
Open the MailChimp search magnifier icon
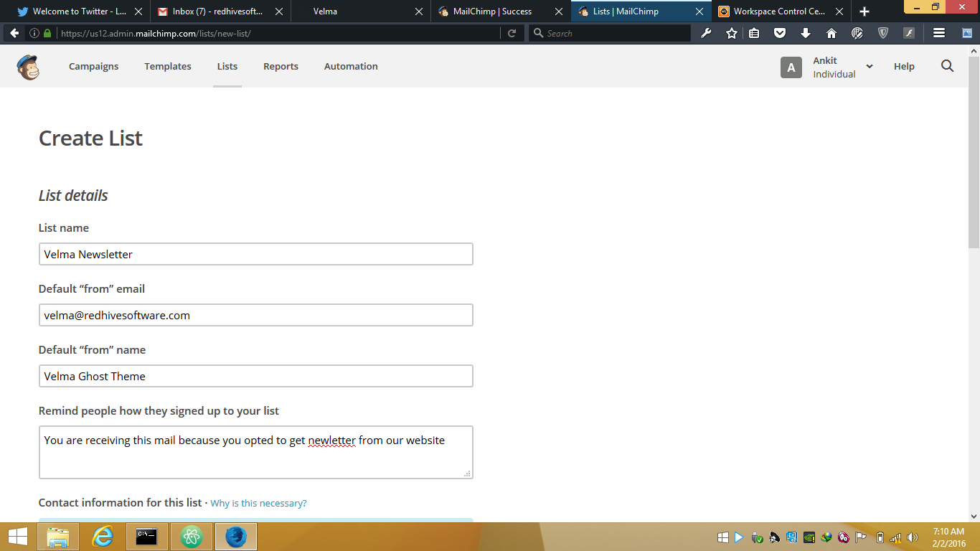tap(947, 66)
